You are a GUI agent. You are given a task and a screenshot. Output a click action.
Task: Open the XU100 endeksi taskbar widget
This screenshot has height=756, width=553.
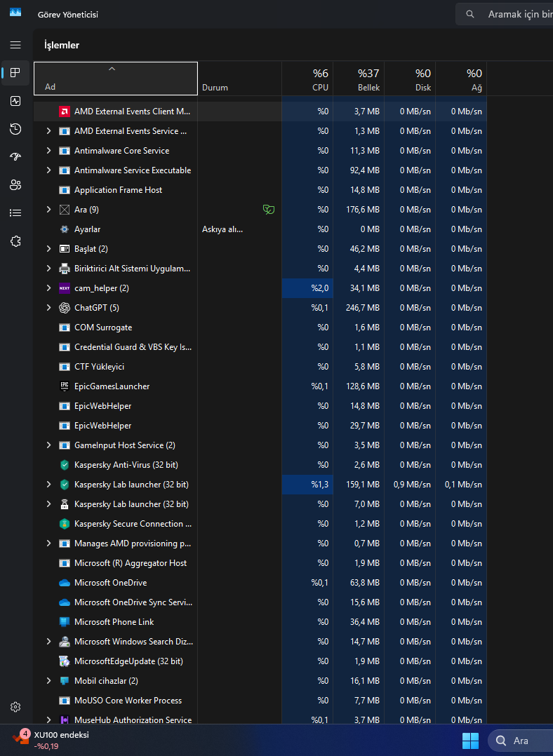pyautogui.click(x=51, y=740)
